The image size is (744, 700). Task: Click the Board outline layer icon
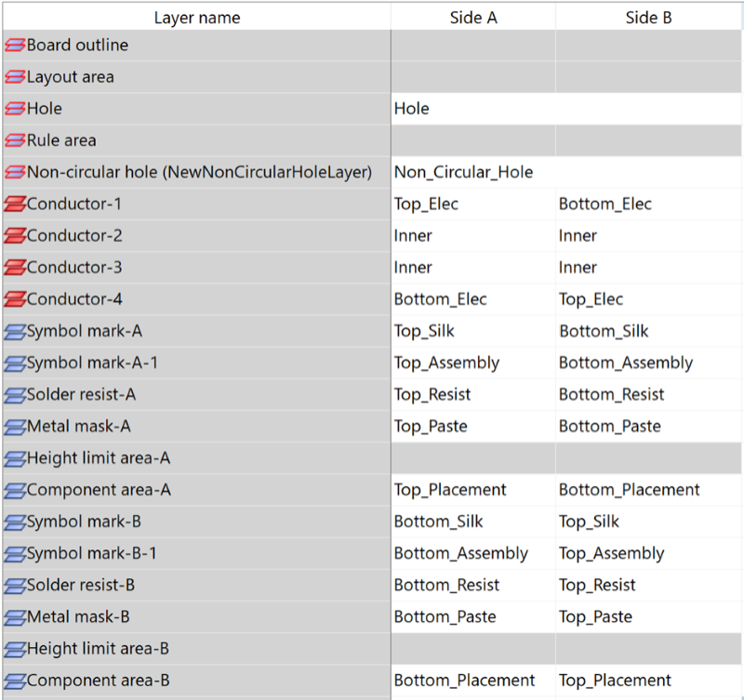15,45
